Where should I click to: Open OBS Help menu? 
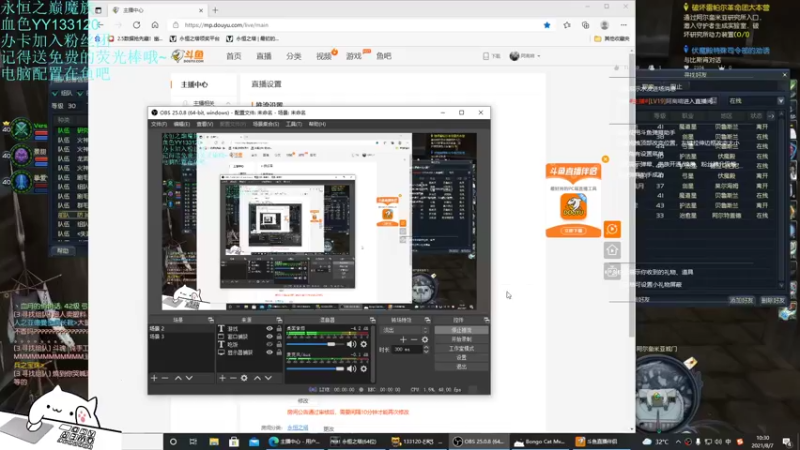tap(317, 124)
